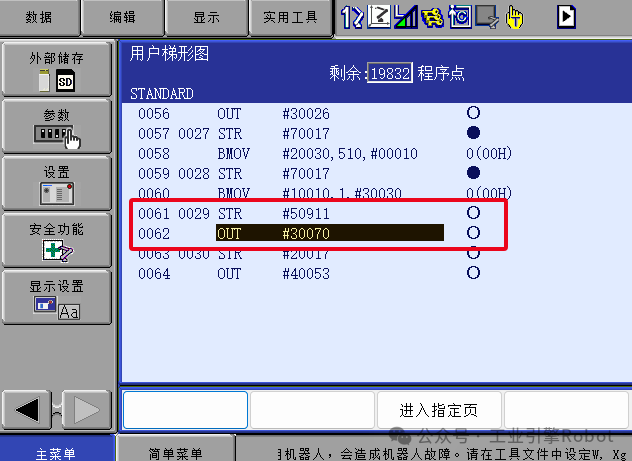The image size is (632, 461).
Task: Click the 进入指定页 button
Action: (x=439, y=410)
